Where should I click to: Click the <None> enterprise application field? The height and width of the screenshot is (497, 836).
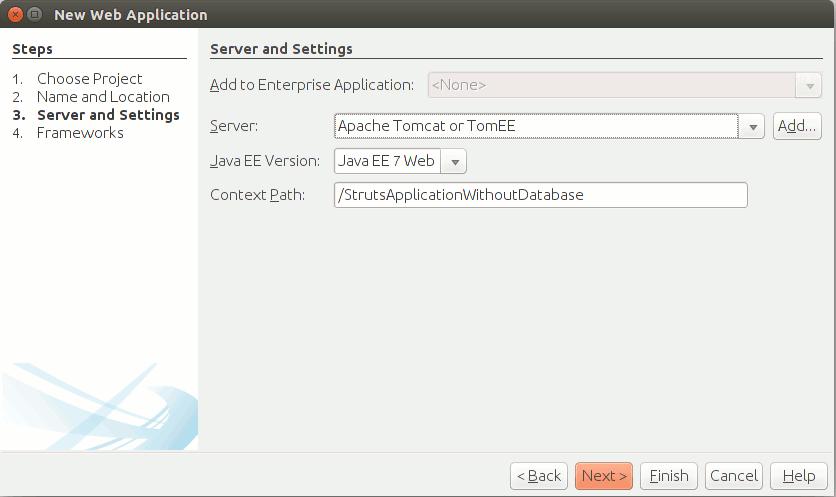[x=612, y=85]
